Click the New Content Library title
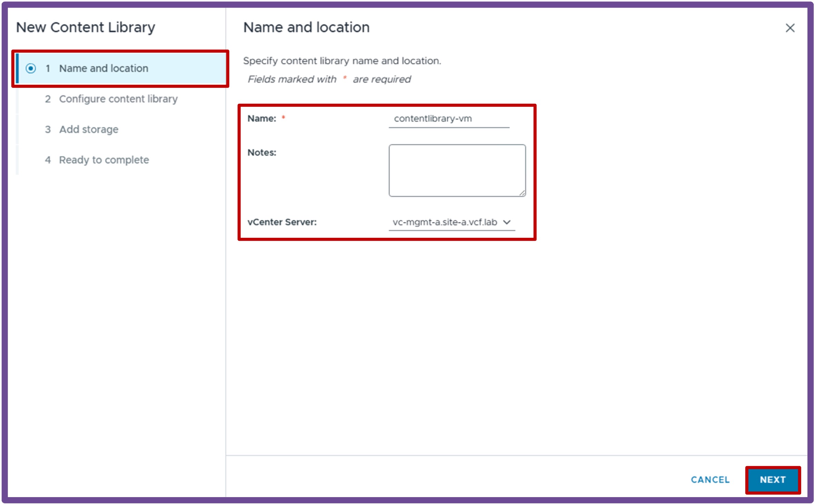This screenshot has height=504, width=814. pyautogui.click(x=86, y=28)
